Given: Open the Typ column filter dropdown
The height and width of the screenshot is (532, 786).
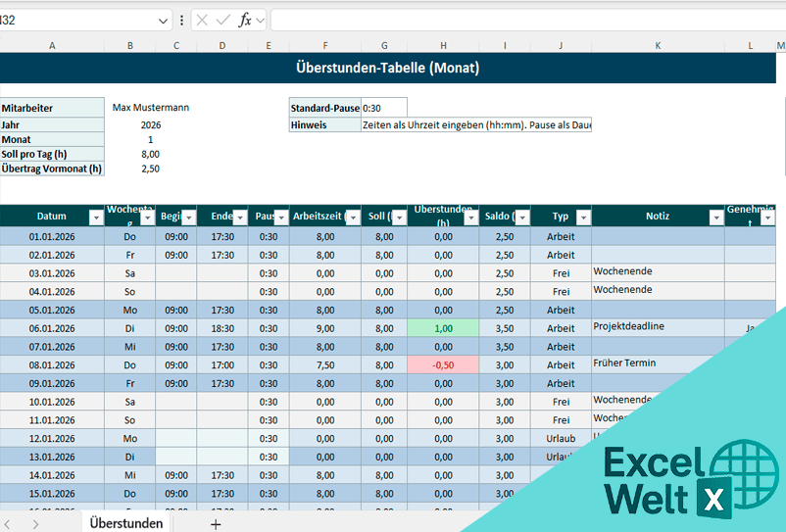Looking at the screenshot, I should tap(583, 218).
